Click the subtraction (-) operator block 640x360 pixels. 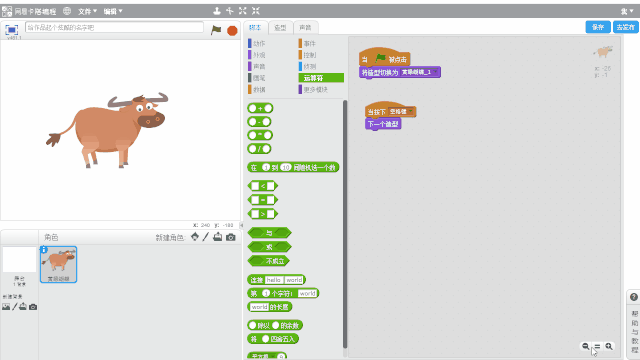coord(260,122)
